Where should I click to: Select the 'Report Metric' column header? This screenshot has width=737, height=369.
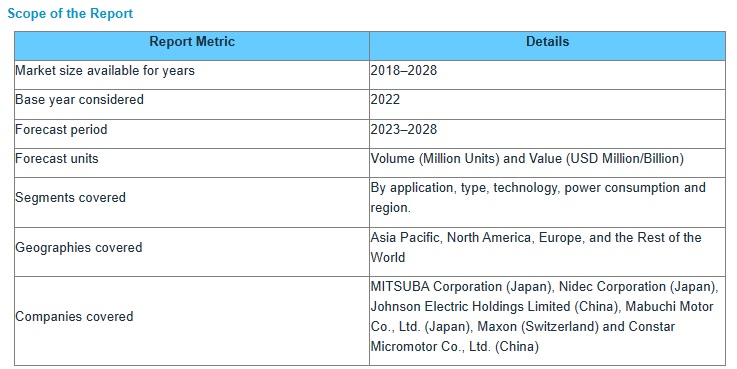pyautogui.click(x=192, y=46)
